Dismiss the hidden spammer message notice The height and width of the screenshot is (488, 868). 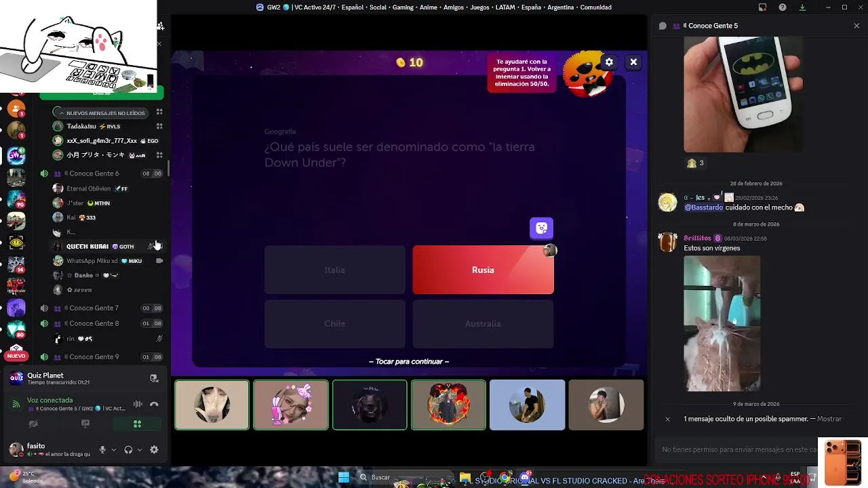[667, 419]
